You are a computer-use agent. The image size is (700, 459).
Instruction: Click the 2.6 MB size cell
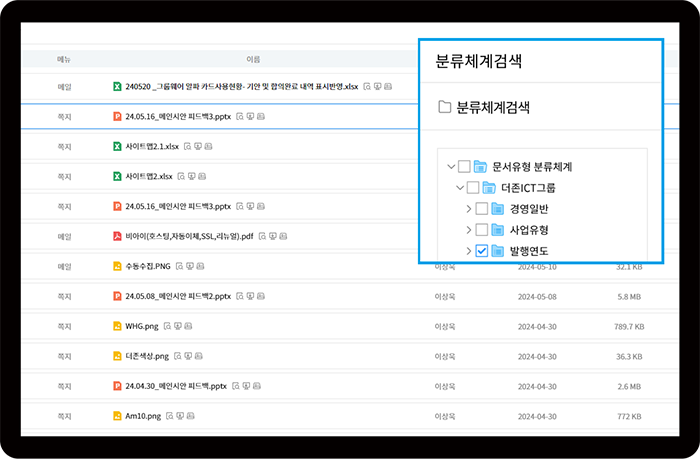[x=629, y=386]
